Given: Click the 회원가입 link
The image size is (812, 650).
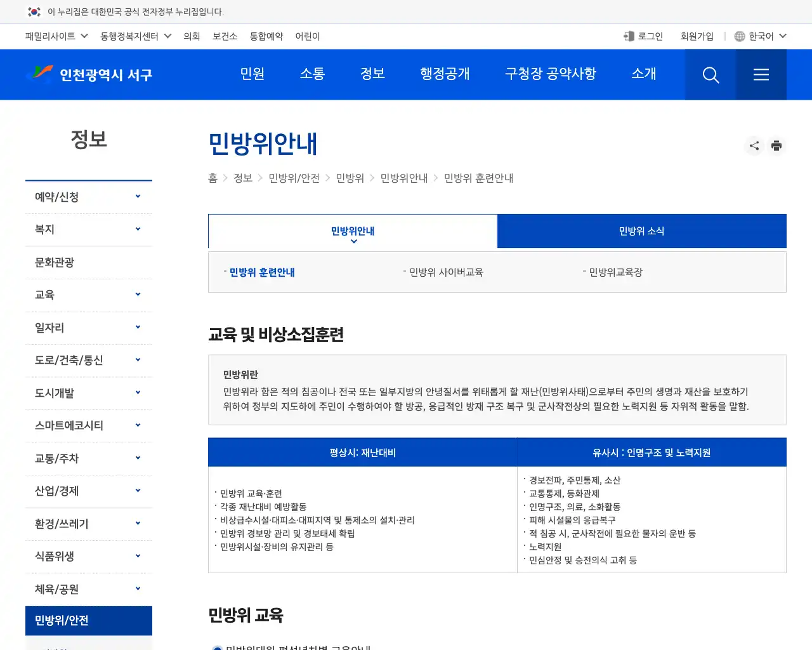Looking at the screenshot, I should coord(697,36).
